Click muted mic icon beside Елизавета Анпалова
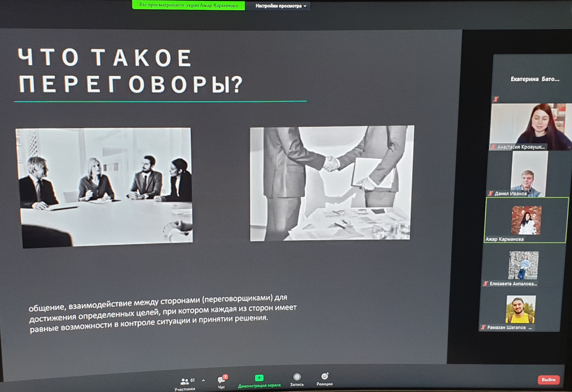 486,283
